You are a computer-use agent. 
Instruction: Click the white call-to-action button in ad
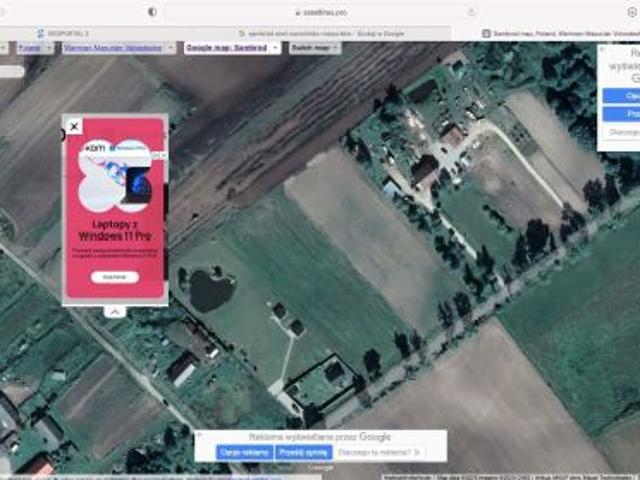(115, 277)
